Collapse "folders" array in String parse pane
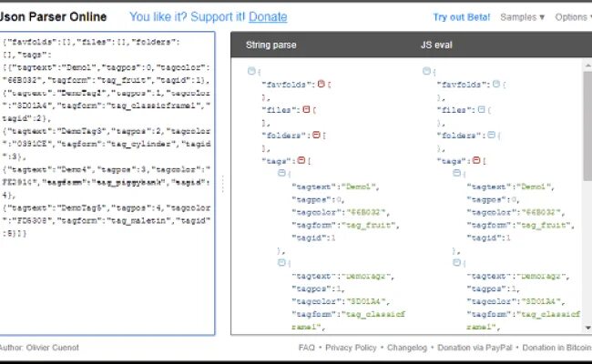Viewport: 592px width, 364px height. pos(314,136)
